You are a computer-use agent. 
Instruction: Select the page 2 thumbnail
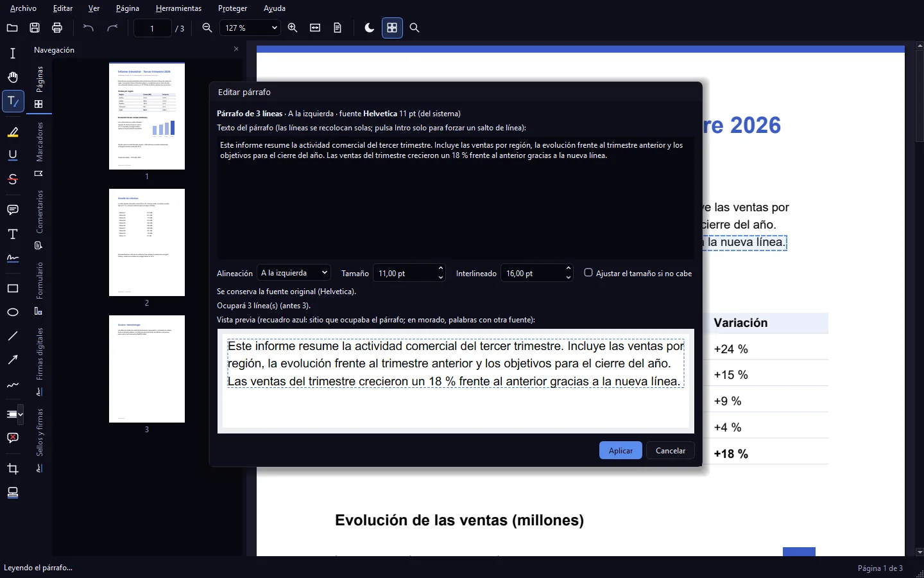coord(147,242)
